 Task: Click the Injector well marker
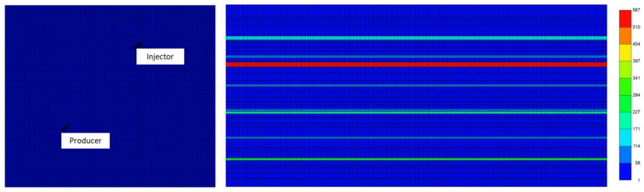pos(138,46)
